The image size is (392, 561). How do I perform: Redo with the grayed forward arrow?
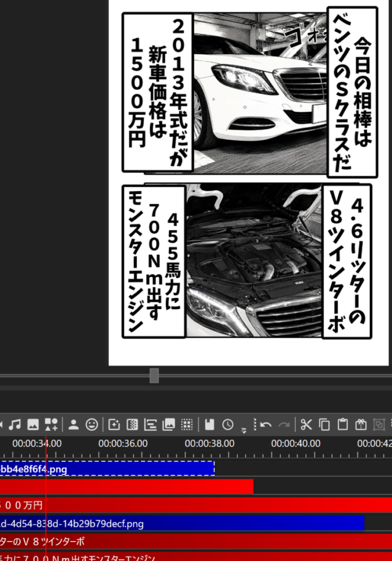pos(284,425)
